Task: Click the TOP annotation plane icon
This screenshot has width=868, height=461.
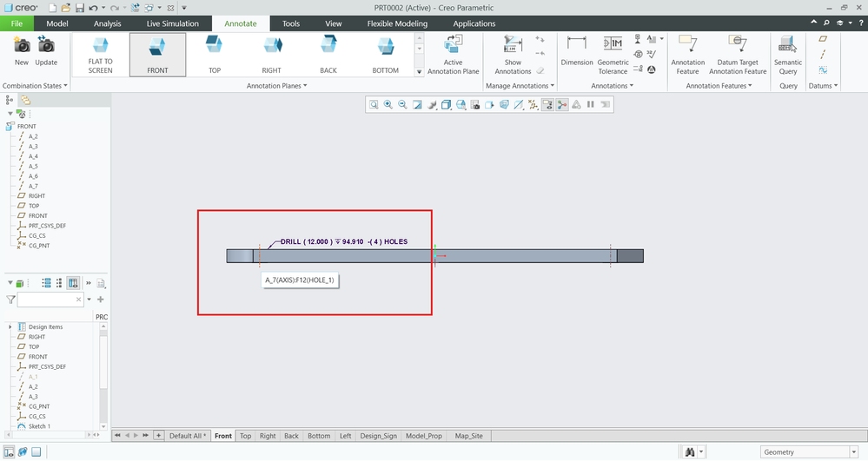Action: [x=214, y=54]
